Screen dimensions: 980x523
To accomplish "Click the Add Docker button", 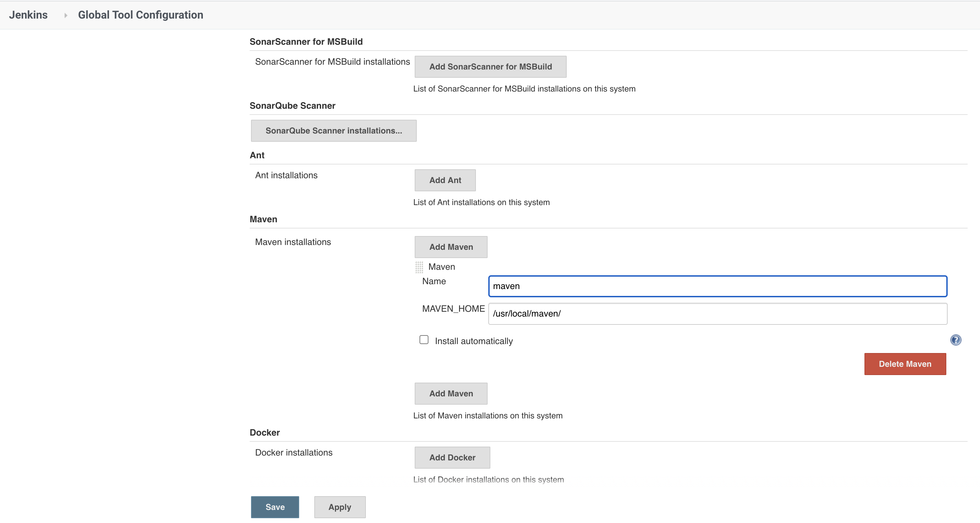I will pyautogui.click(x=452, y=457).
